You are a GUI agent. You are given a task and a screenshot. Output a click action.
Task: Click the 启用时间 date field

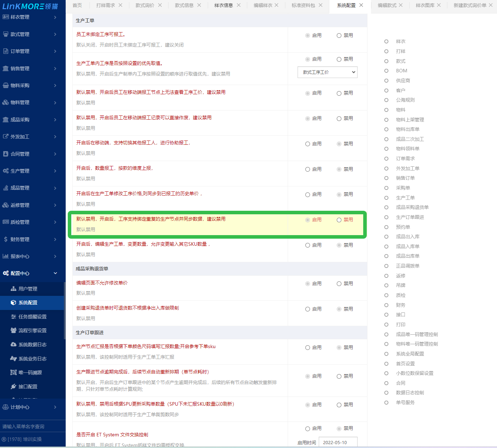[338, 442]
